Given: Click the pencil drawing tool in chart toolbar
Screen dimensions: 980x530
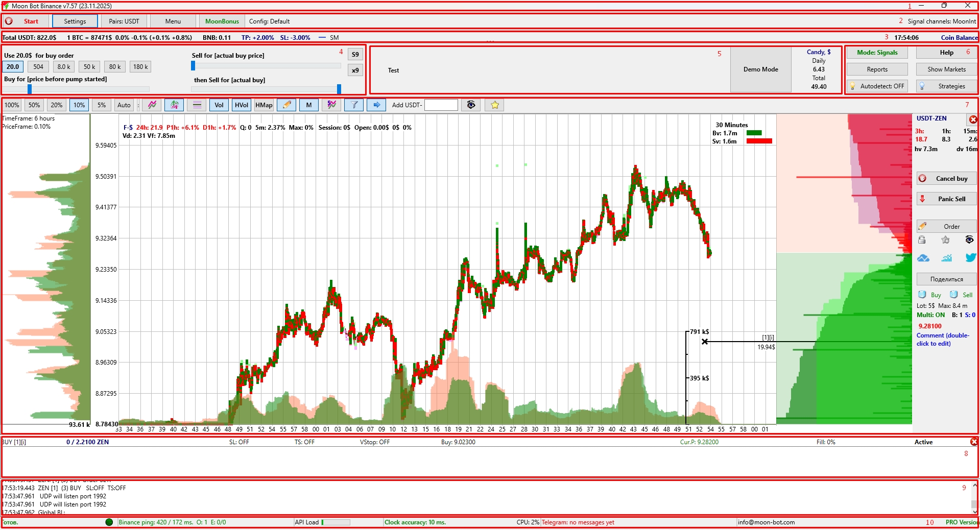Looking at the screenshot, I should [286, 105].
